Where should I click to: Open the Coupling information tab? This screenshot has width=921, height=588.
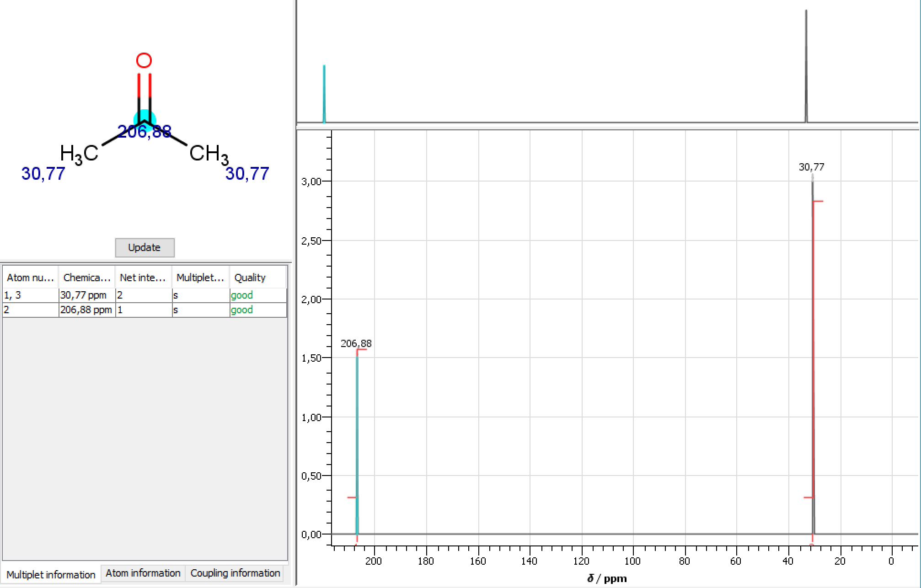tap(235, 573)
